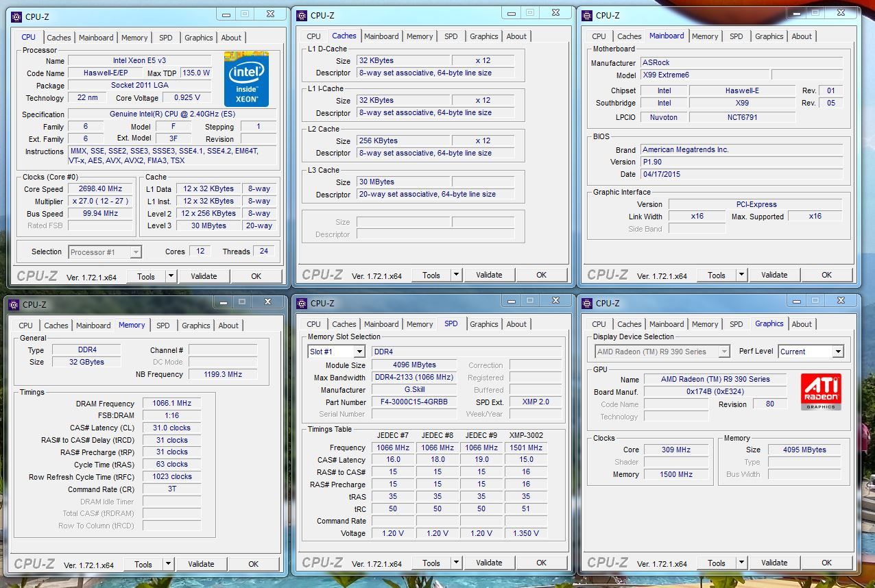Click the Max TDP 135.0 W value
The height and width of the screenshot is (588, 875).
(197, 73)
